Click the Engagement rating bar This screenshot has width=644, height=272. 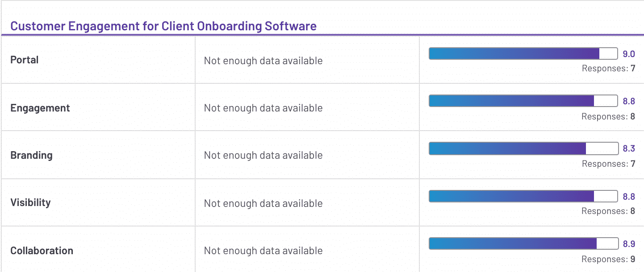pos(523,101)
